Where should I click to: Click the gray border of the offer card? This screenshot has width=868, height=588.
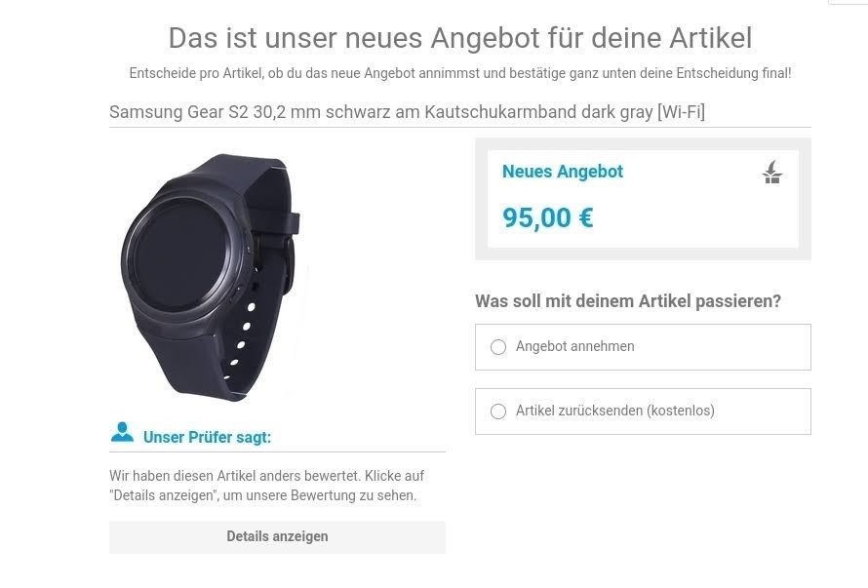point(643,254)
